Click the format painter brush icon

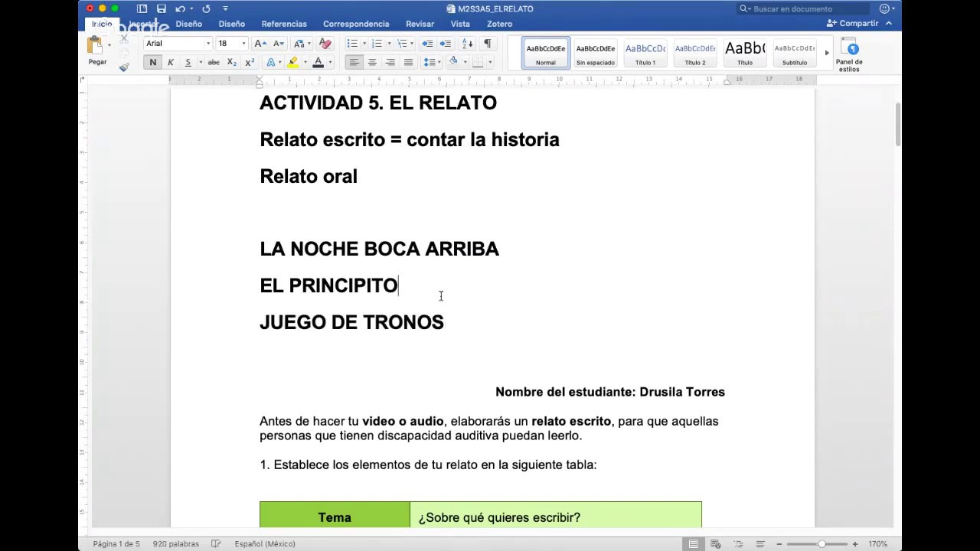[124, 67]
